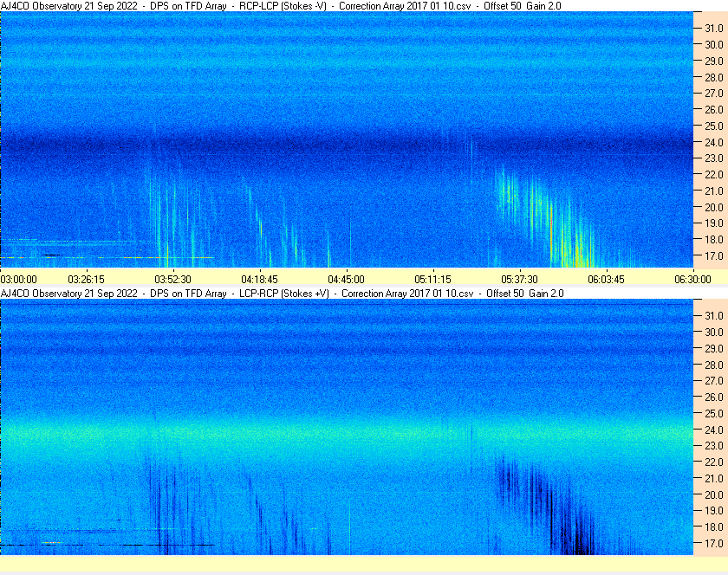This screenshot has width=728, height=575.
Task: Click 30.0 frequency label on Stokes +V chart
Action: pyautogui.click(x=714, y=332)
